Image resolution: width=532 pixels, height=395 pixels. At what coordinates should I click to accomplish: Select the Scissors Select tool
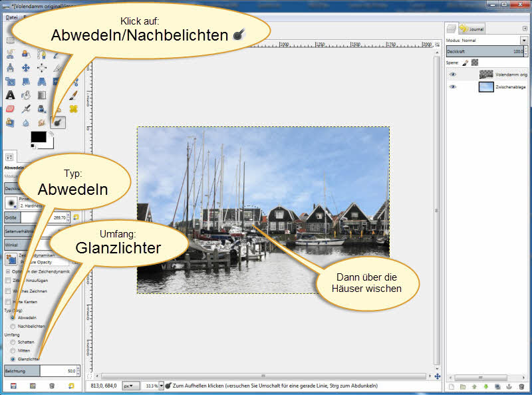click(x=10, y=55)
